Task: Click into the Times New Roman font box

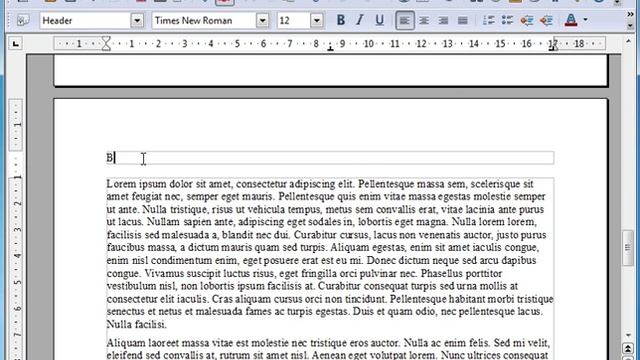Action: [x=204, y=20]
